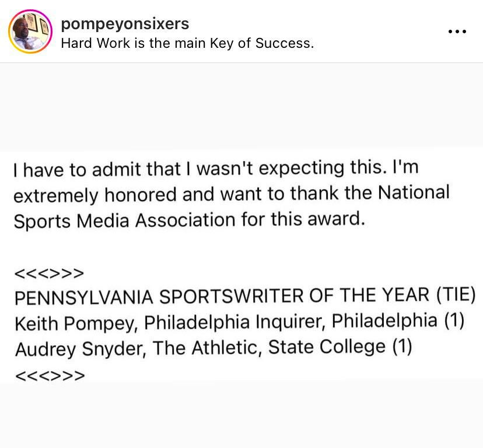Click the blank gray area above the post text
The height and width of the screenshot is (448, 483).
tap(242, 105)
